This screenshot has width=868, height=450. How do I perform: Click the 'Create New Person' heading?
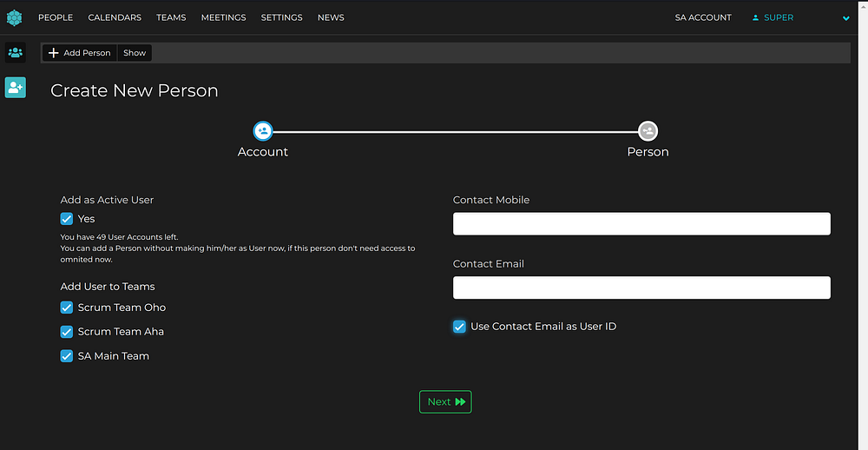(135, 90)
